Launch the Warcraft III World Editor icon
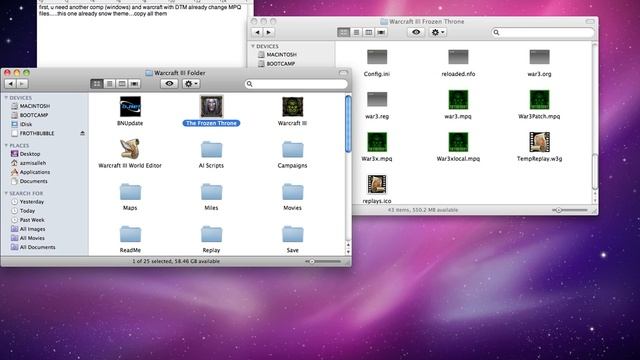The width and height of the screenshot is (640, 360). 130,149
